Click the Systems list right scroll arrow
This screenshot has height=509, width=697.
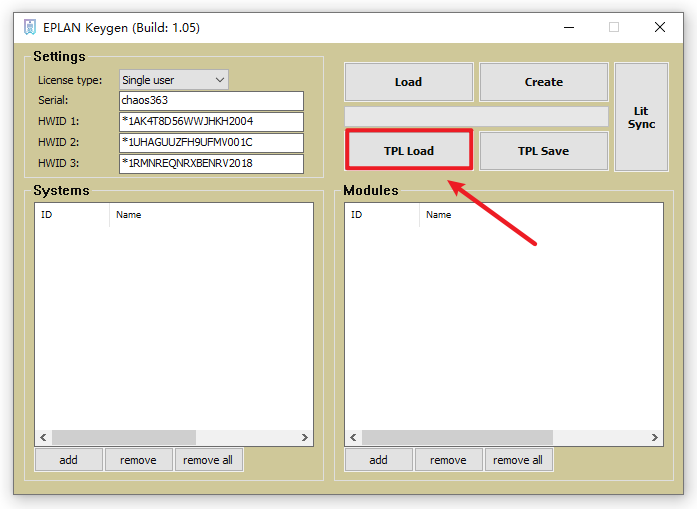[x=305, y=438]
